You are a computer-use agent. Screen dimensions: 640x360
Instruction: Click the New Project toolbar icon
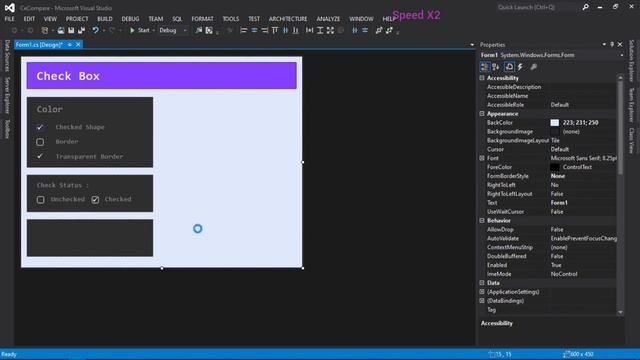pyautogui.click(x=45, y=30)
